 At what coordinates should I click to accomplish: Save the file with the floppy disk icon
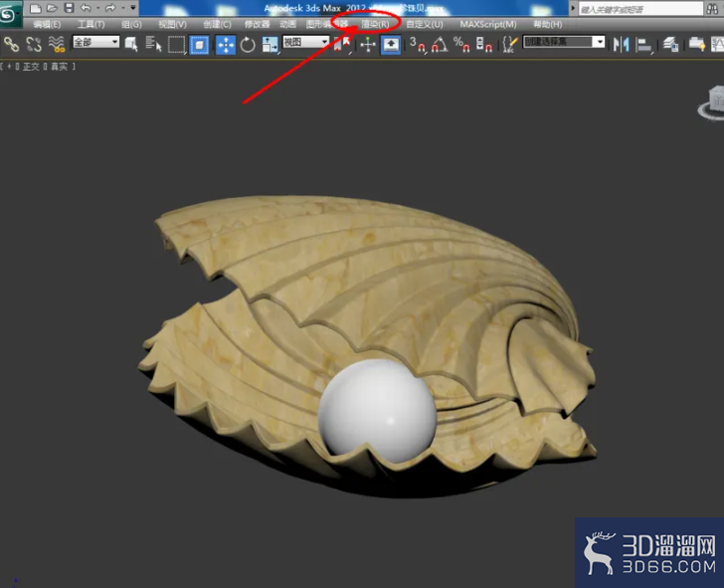click(69, 8)
